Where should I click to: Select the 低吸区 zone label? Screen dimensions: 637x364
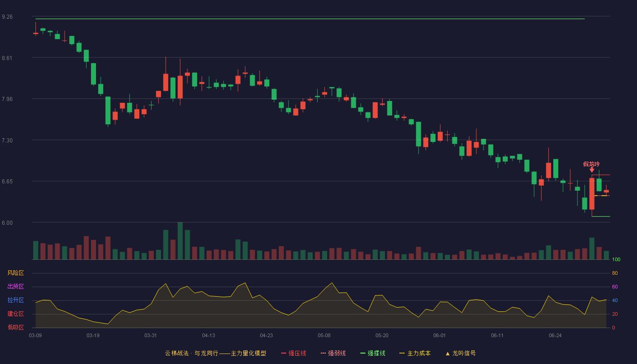click(15, 327)
